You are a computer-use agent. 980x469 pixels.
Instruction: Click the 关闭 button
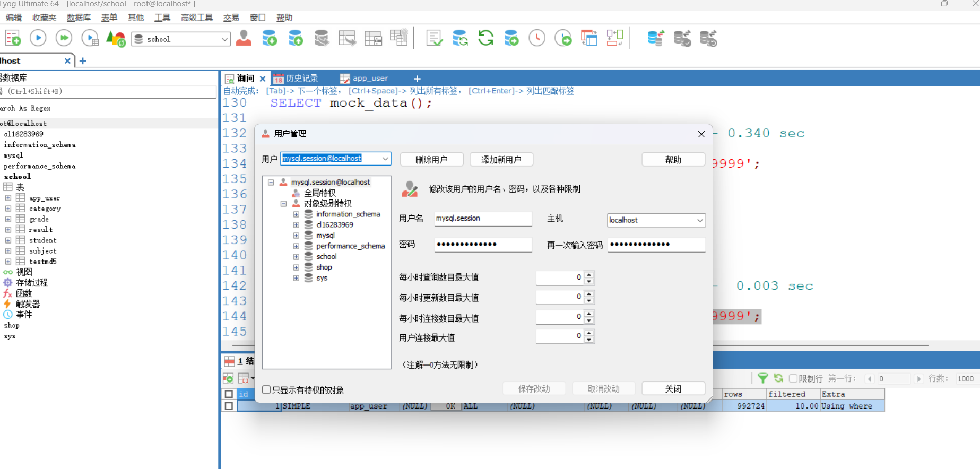pos(673,388)
